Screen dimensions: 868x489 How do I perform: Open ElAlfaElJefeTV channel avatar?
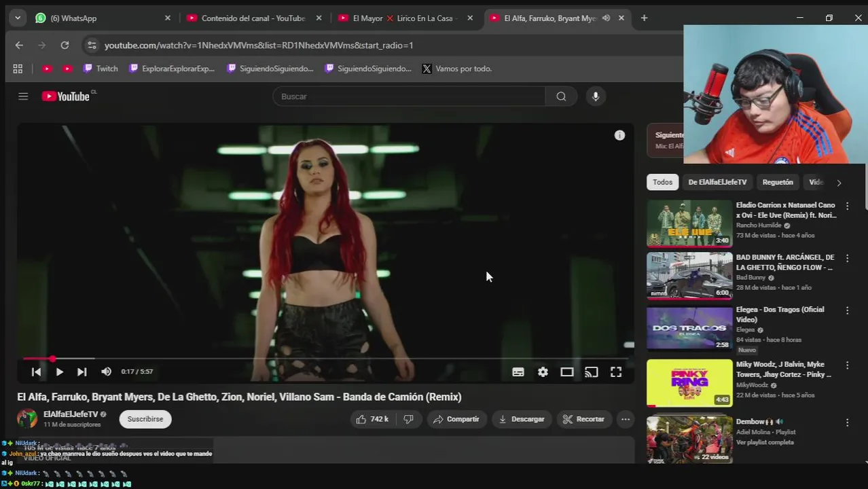(27, 418)
